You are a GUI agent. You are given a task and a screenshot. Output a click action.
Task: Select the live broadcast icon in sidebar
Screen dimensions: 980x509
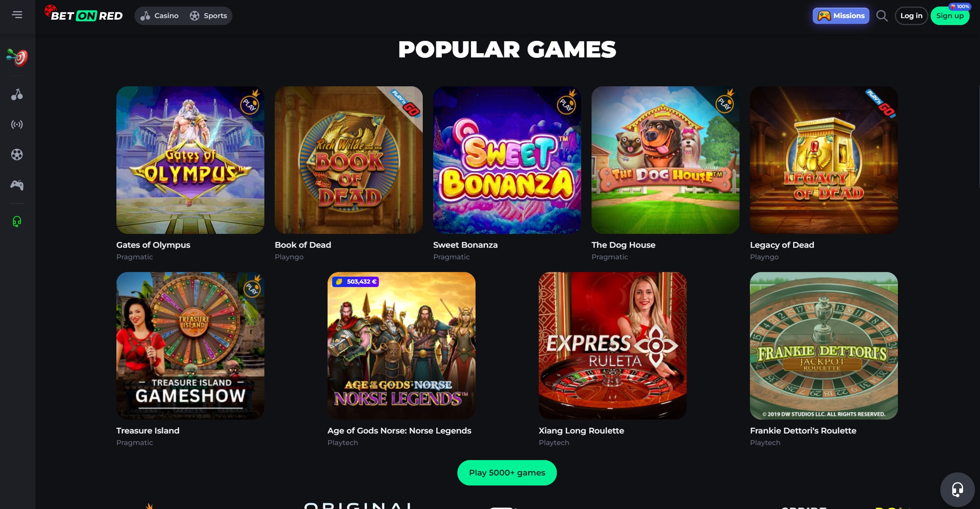click(17, 124)
